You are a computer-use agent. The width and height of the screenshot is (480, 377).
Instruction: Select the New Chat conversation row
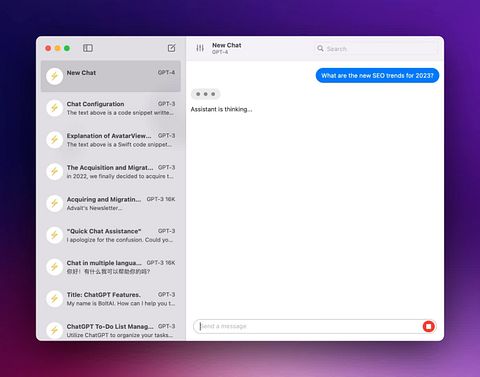(x=111, y=76)
